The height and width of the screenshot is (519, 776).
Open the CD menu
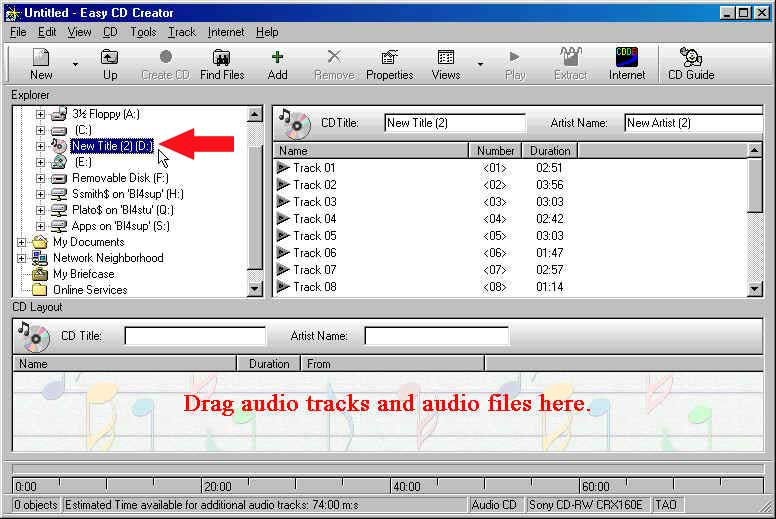click(x=110, y=32)
